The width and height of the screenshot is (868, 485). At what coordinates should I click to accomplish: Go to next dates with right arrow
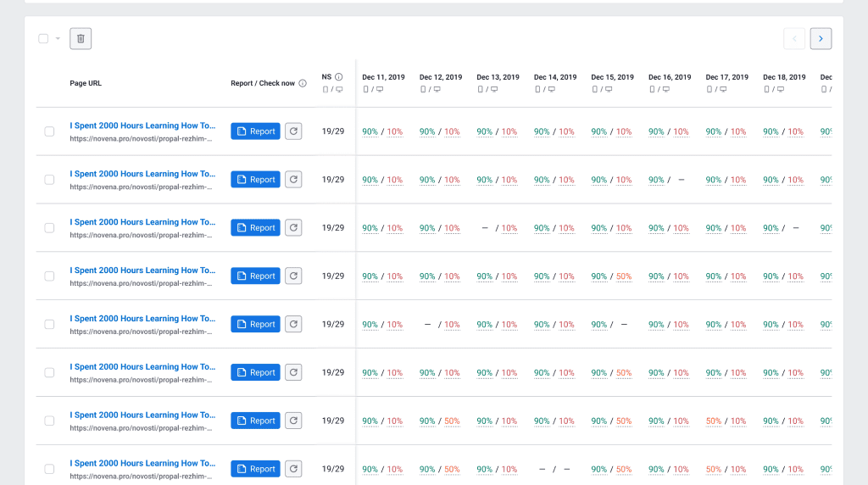pyautogui.click(x=821, y=38)
